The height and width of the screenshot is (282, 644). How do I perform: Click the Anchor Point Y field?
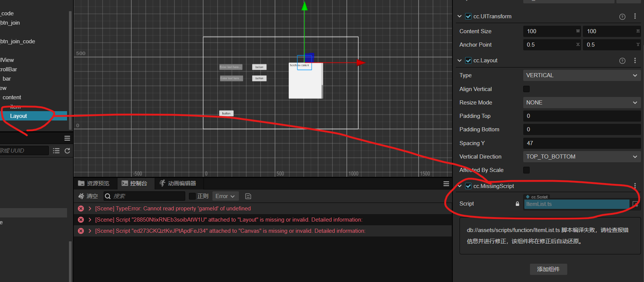[x=612, y=45]
